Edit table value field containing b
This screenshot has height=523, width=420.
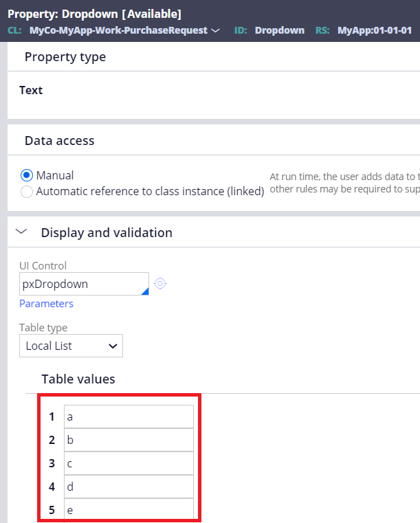(129, 440)
